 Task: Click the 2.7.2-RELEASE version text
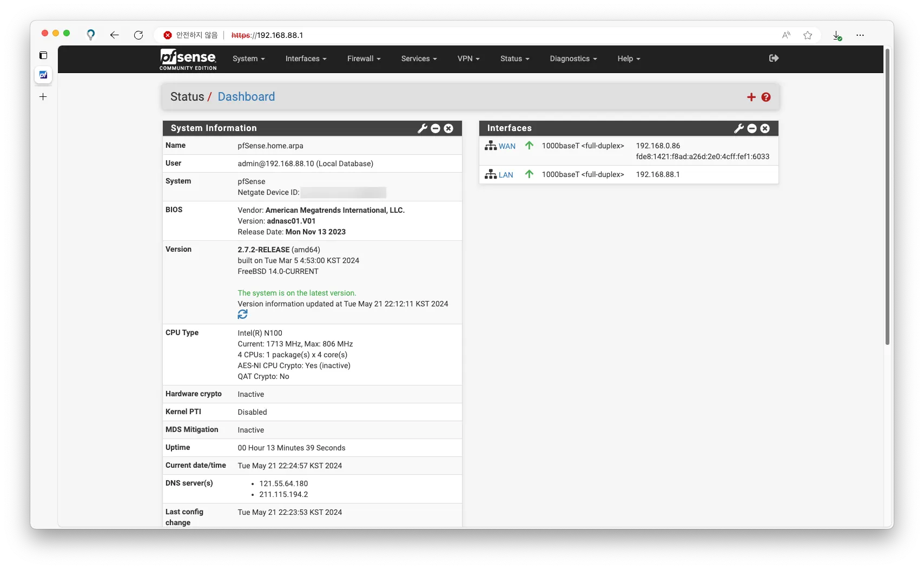click(263, 250)
